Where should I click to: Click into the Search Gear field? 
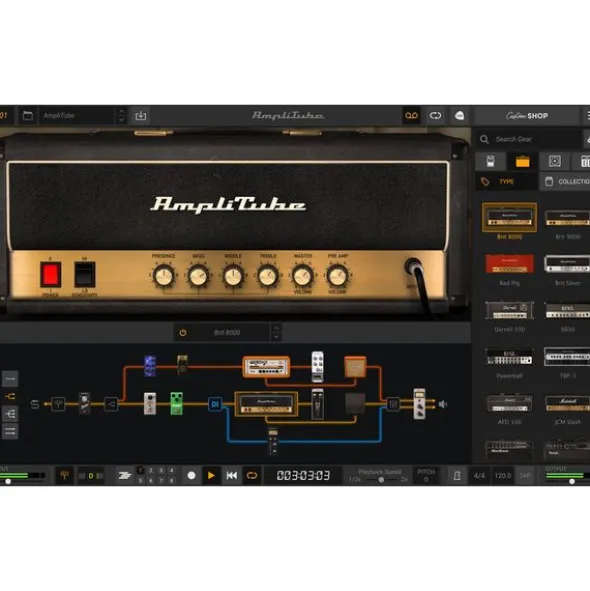coord(530,139)
